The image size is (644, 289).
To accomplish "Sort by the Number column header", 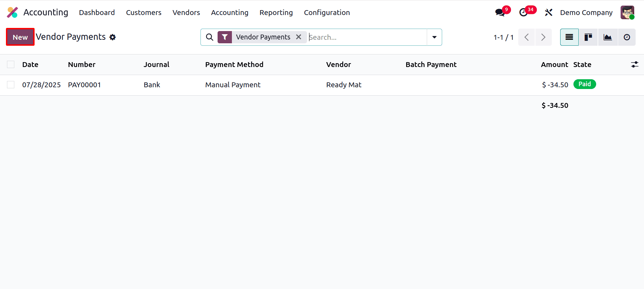I will (x=82, y=65).
